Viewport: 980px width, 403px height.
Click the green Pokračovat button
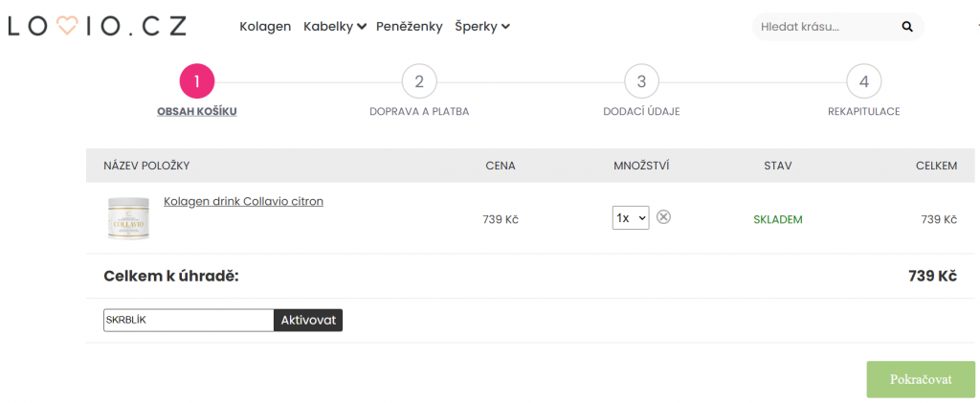pyautogui.click(x=921, y=379)
